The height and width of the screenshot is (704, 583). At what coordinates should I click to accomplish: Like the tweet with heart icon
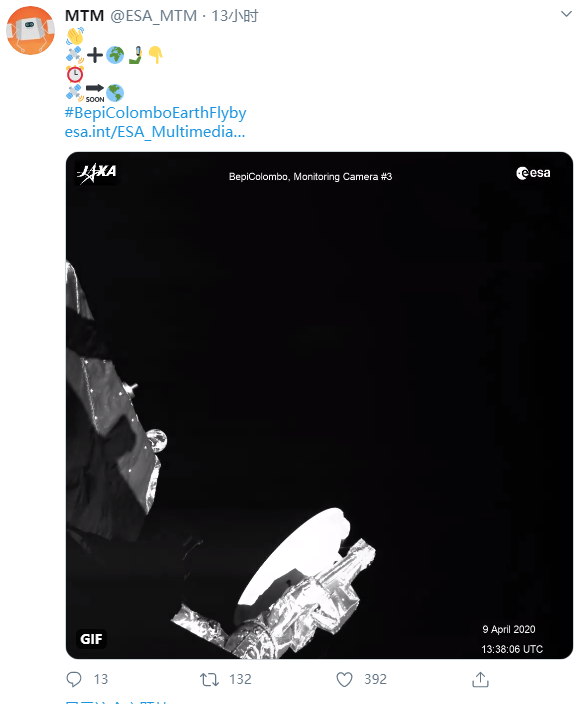click(344, 680)
